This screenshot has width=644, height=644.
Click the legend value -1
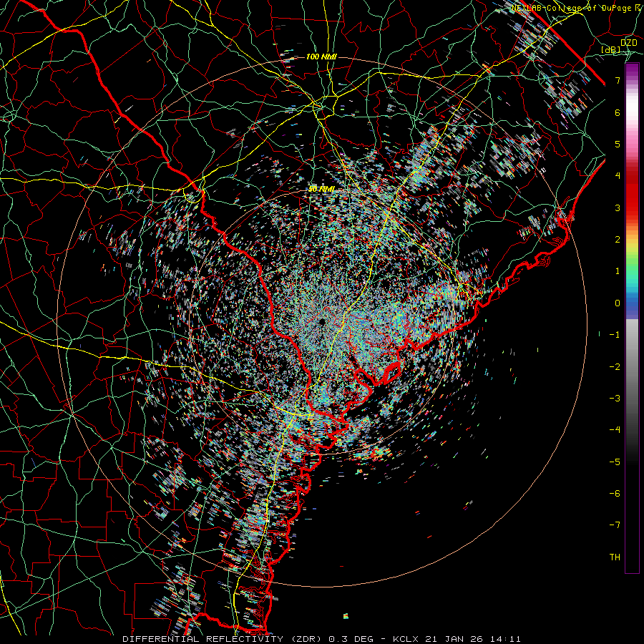click(615, 335)
